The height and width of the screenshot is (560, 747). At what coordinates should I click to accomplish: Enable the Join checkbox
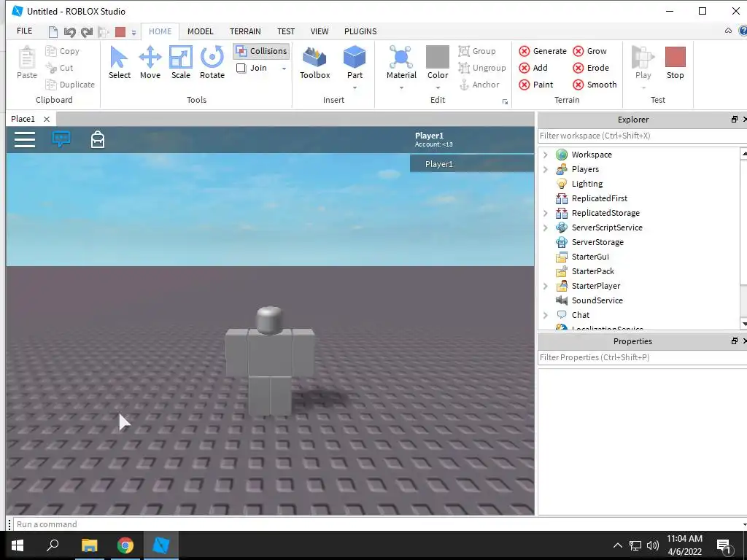241,68
